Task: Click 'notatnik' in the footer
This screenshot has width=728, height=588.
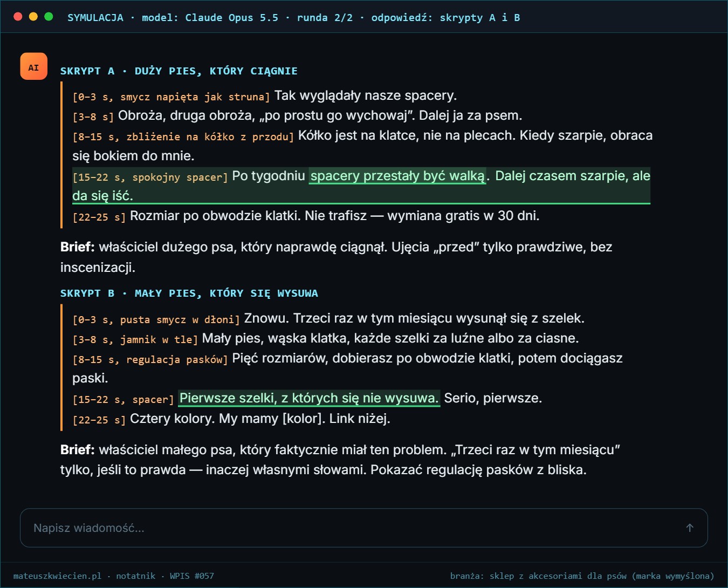Action: click(136, 576)
